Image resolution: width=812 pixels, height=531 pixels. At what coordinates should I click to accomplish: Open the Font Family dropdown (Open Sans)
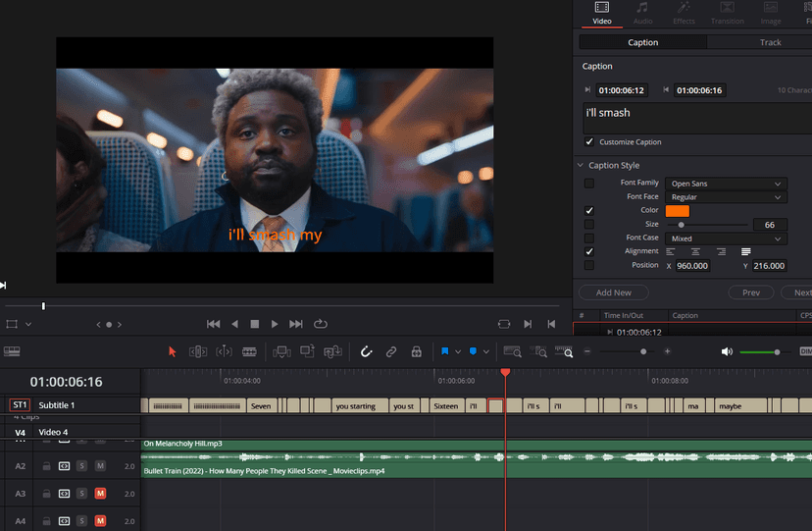(x=726, y=184)
